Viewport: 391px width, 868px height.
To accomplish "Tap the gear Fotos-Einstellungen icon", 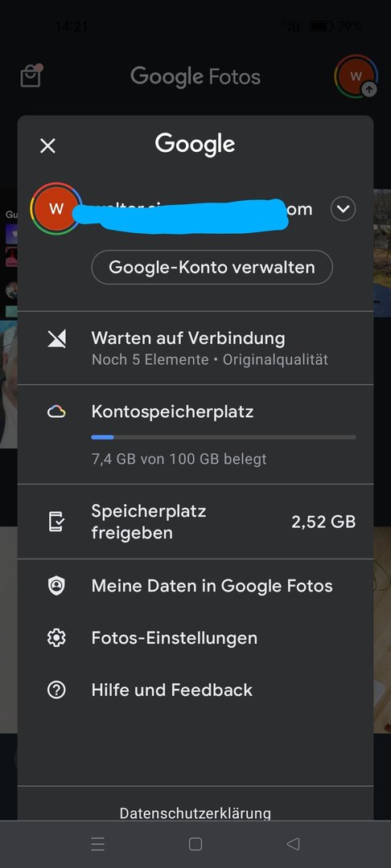I will coord(56,638).
